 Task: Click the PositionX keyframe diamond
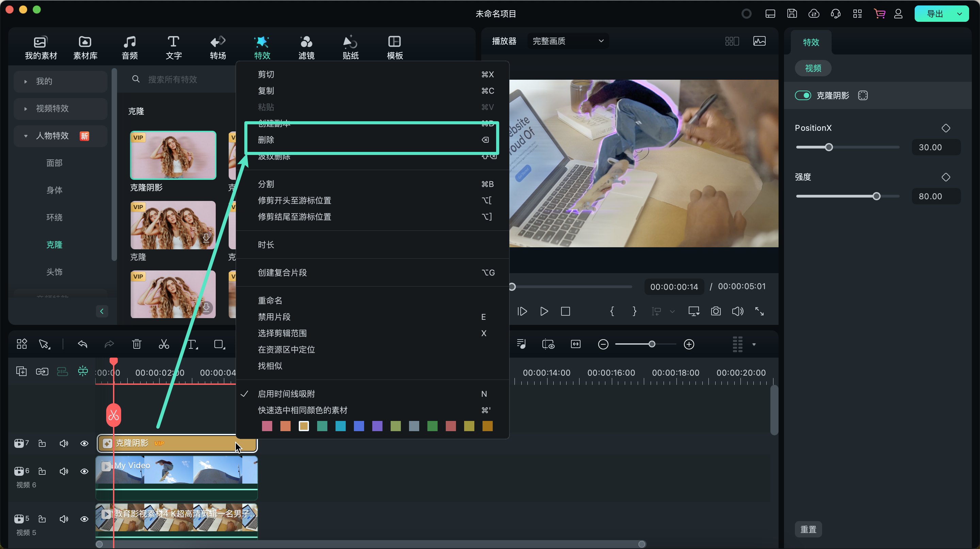click(946, 128)
